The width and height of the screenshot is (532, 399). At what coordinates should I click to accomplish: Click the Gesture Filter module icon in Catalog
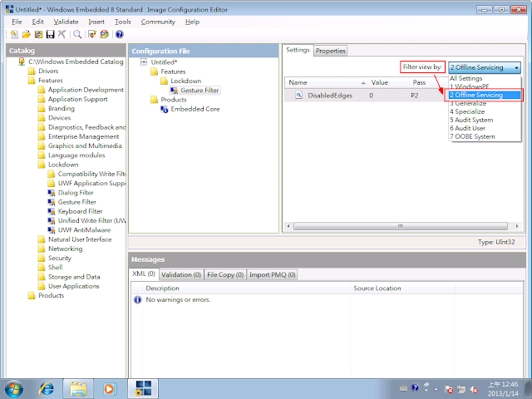(x=52, y=202)
